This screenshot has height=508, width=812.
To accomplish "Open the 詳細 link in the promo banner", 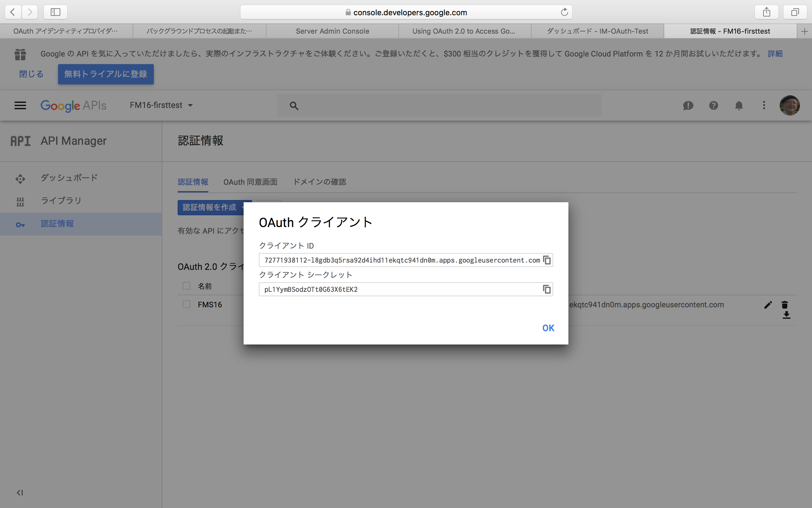I will pos(775,54).
